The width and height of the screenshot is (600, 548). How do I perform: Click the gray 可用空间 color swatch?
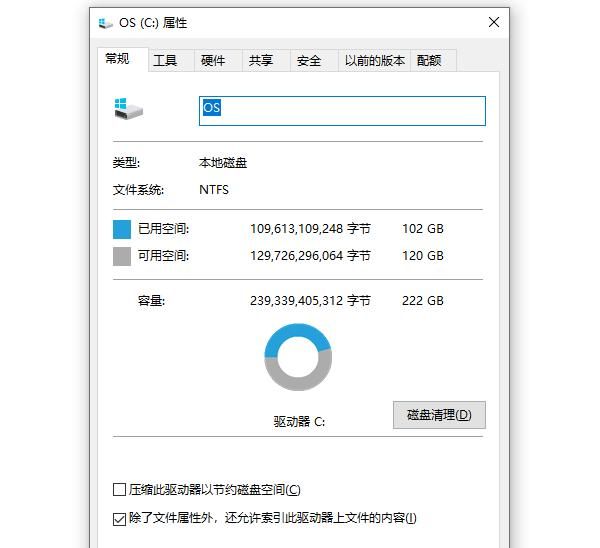click(122, 256)
